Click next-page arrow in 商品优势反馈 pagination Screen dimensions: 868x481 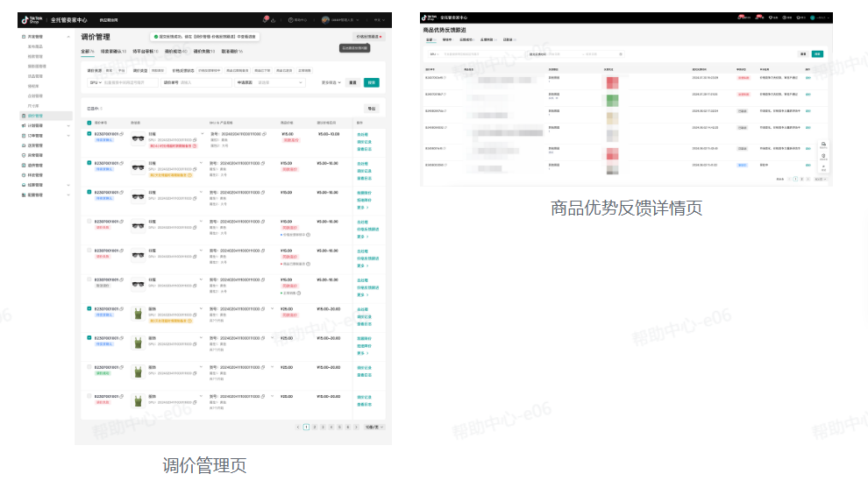808,179
